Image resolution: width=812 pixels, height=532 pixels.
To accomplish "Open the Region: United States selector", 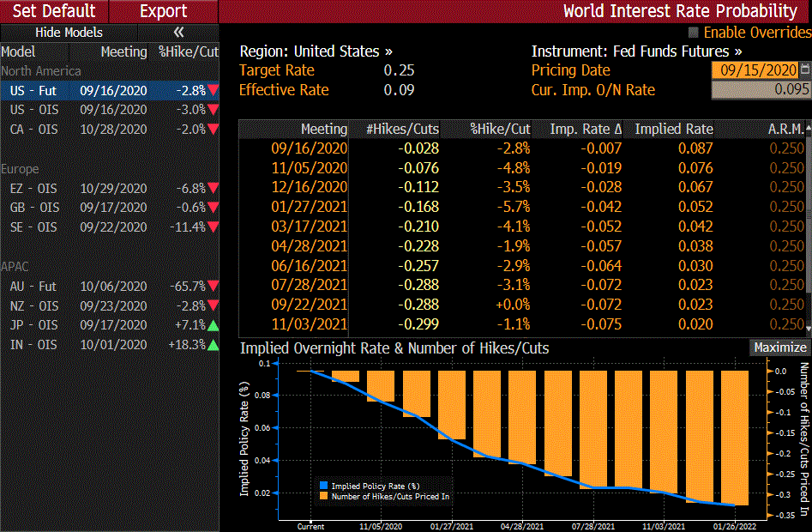I will (316, 51).
